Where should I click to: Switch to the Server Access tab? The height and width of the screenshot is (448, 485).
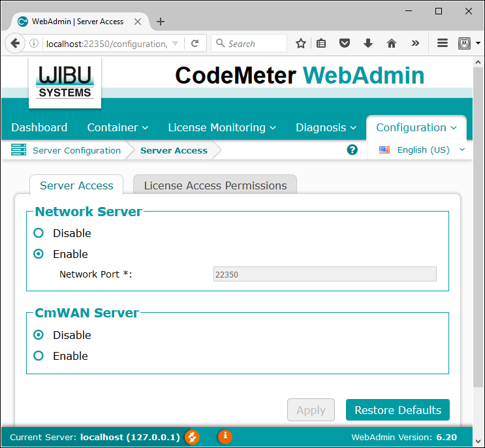click(76, 185)
